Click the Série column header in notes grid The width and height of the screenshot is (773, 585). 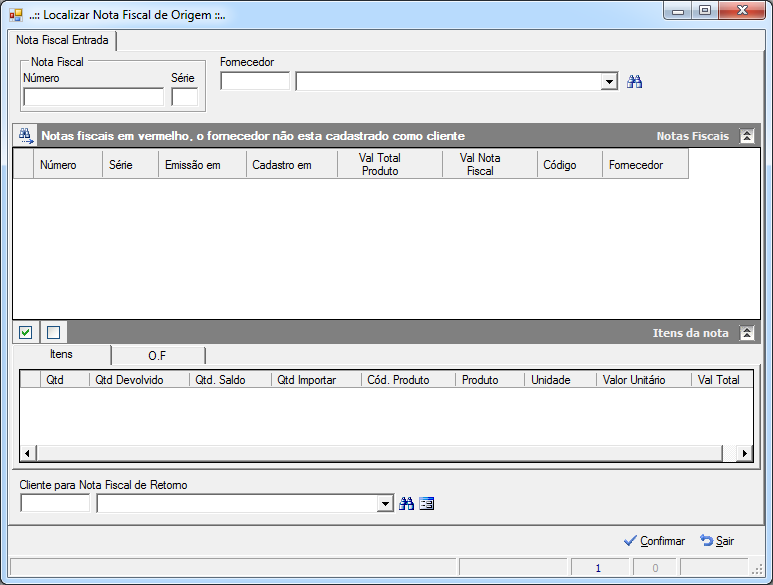[130, 165]
